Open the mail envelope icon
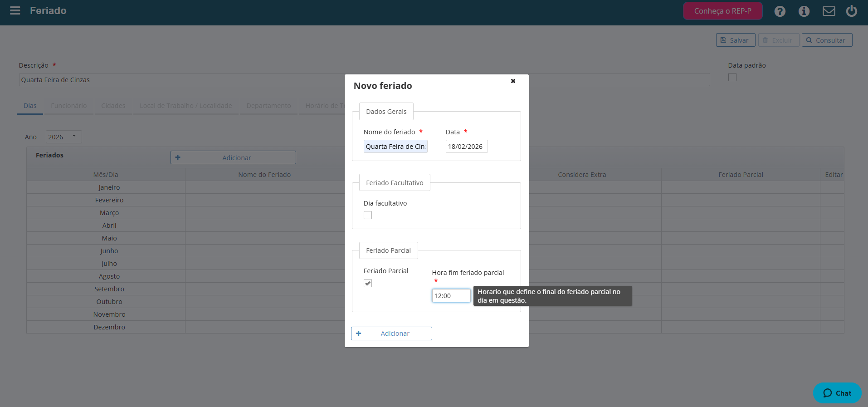 click(829, 11)
